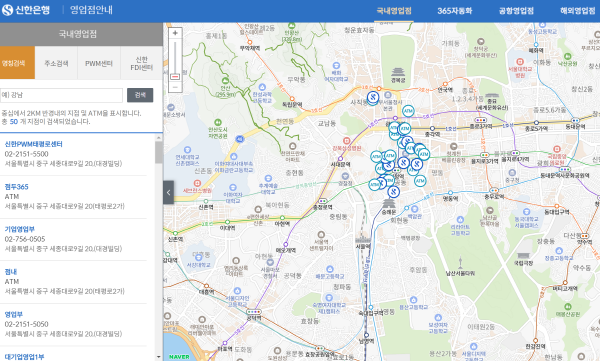Click the red handle on the map zoom slider

point(175,77)
